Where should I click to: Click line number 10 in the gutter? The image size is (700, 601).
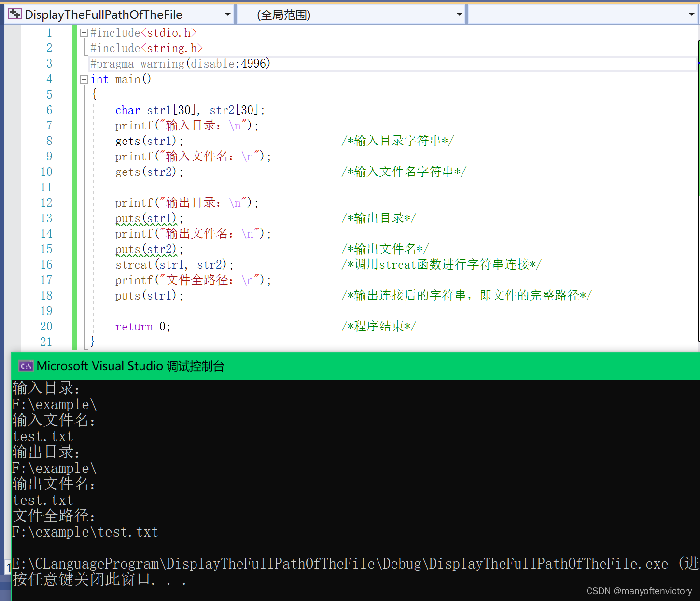[46, 172]
